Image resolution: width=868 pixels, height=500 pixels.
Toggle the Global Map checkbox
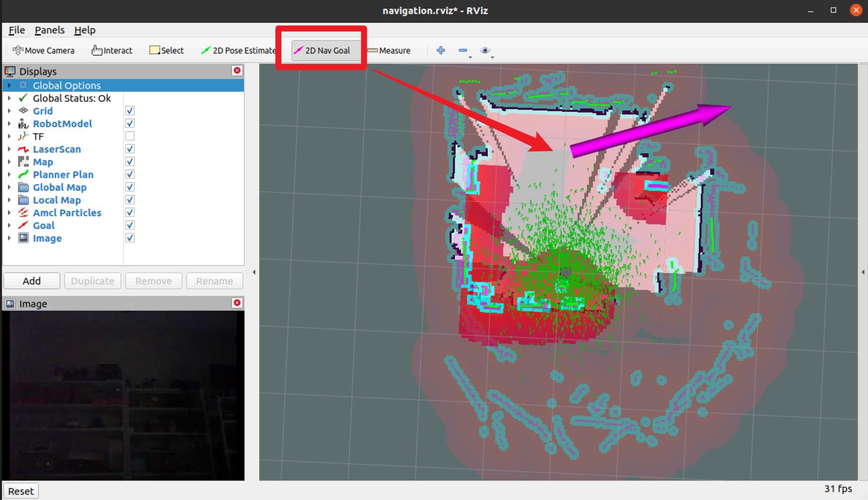tap(130, 187)
